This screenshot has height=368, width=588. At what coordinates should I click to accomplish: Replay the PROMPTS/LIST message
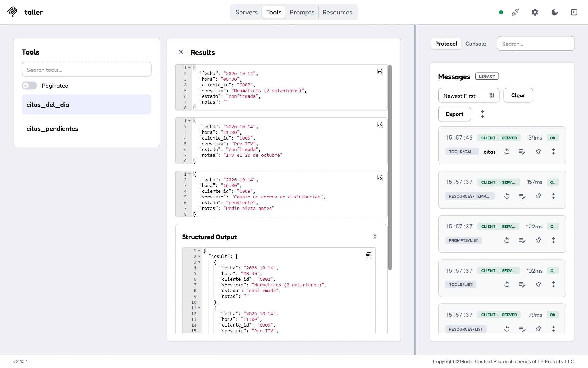(507, 240)
